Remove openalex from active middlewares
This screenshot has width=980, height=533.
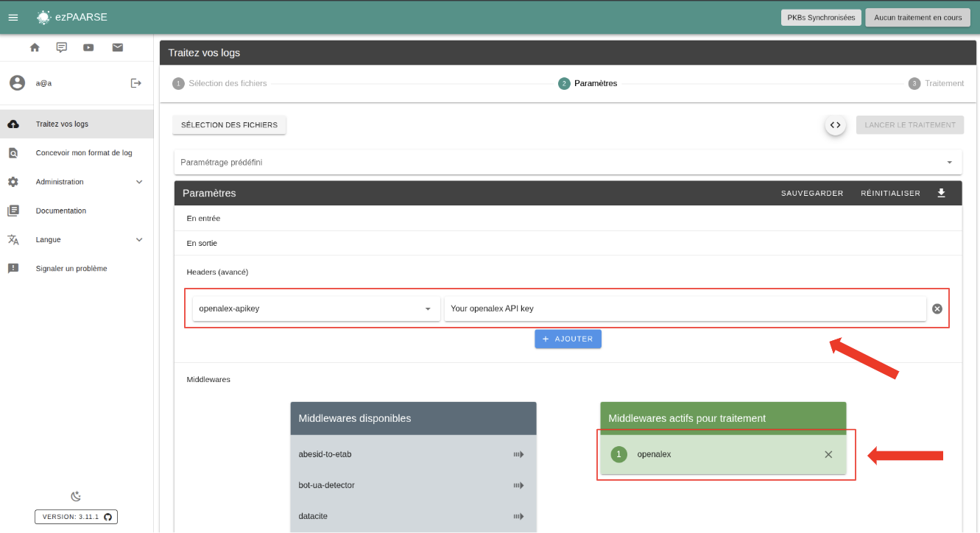(x=828, y=454)
